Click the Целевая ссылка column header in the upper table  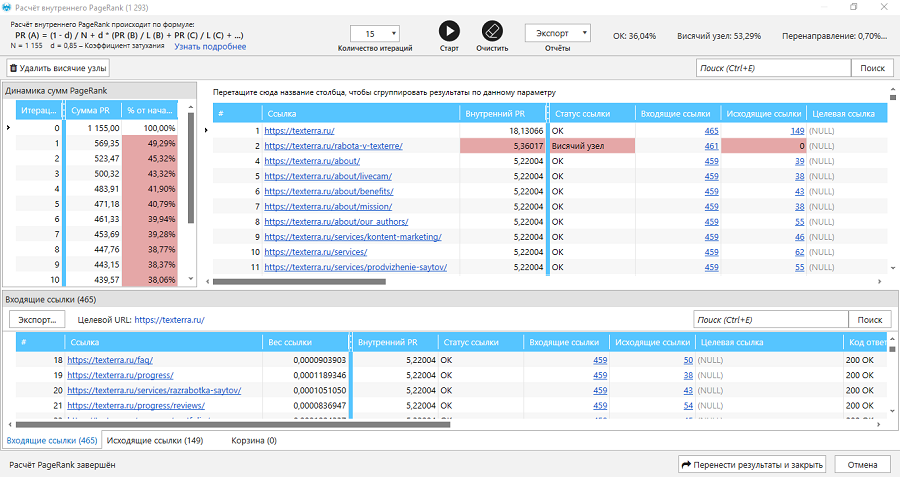point(847,114)
